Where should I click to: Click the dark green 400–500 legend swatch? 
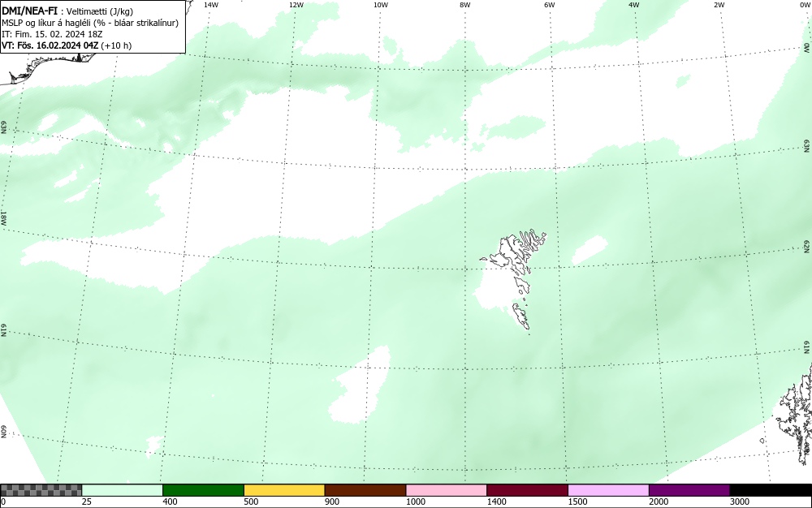(x=203, y=490)
